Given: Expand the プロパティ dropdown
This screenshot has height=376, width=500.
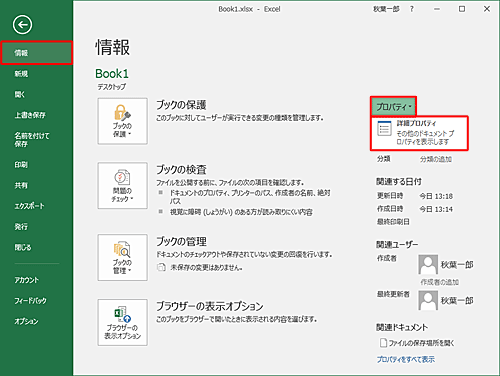Looking at the screenshot, I should click(x=393, y=107).
